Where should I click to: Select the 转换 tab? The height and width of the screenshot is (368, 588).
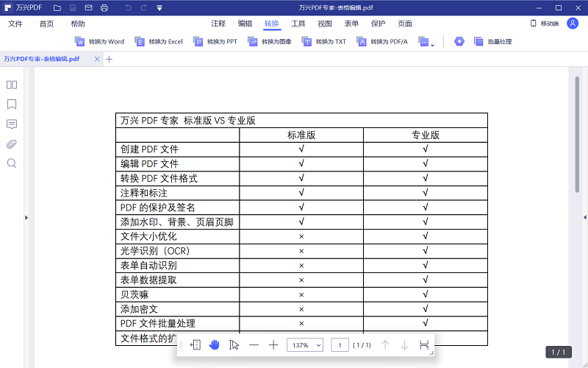[271, 24]
